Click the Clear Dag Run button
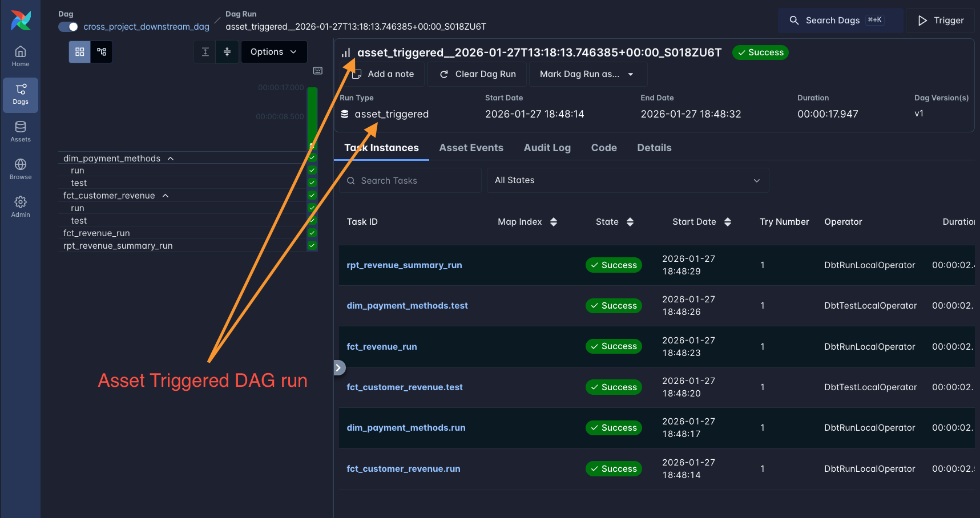 click(477, 74)
